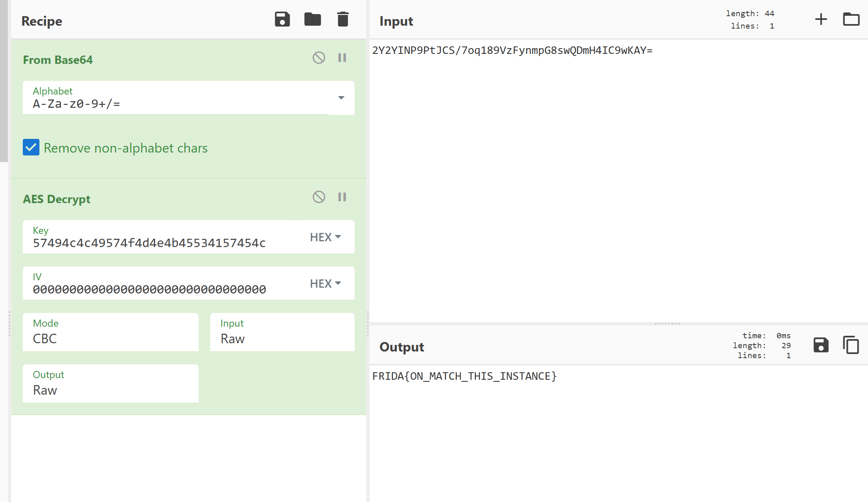The image size is (868, 502).
Task: Save output to file icon
Action: coord(821,345)
